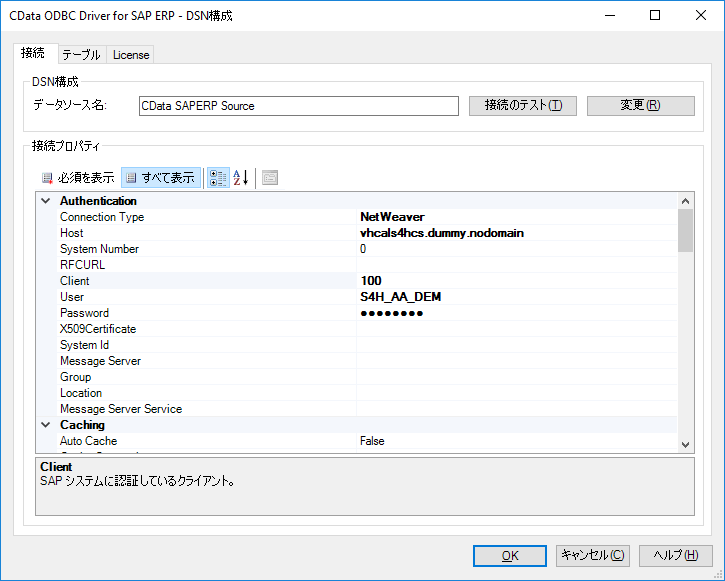Viewport: 725px width, 581px height.
Task: Switch to the テーブル tab
Action: point(81,55)
